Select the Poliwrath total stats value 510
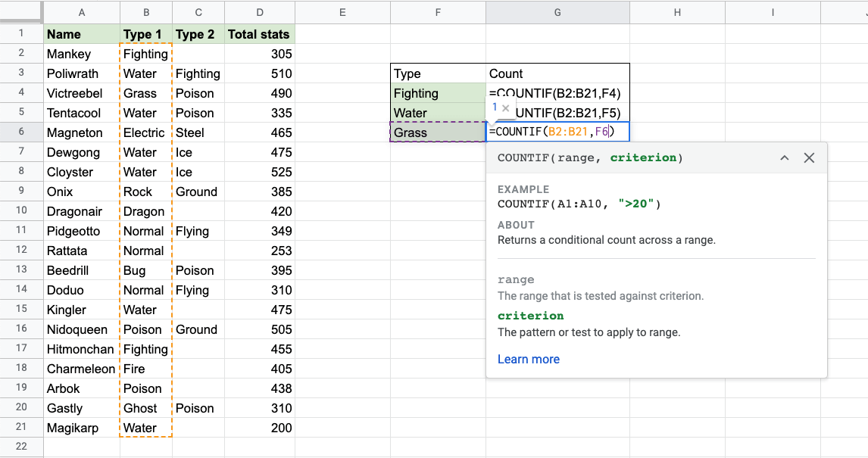 click(259, 73)
